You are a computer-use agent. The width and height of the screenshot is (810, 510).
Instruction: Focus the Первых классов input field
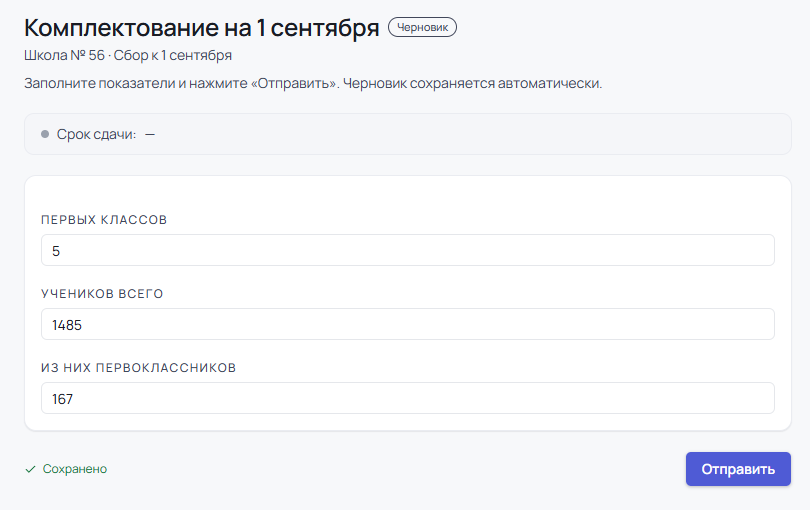click(408, 250)
